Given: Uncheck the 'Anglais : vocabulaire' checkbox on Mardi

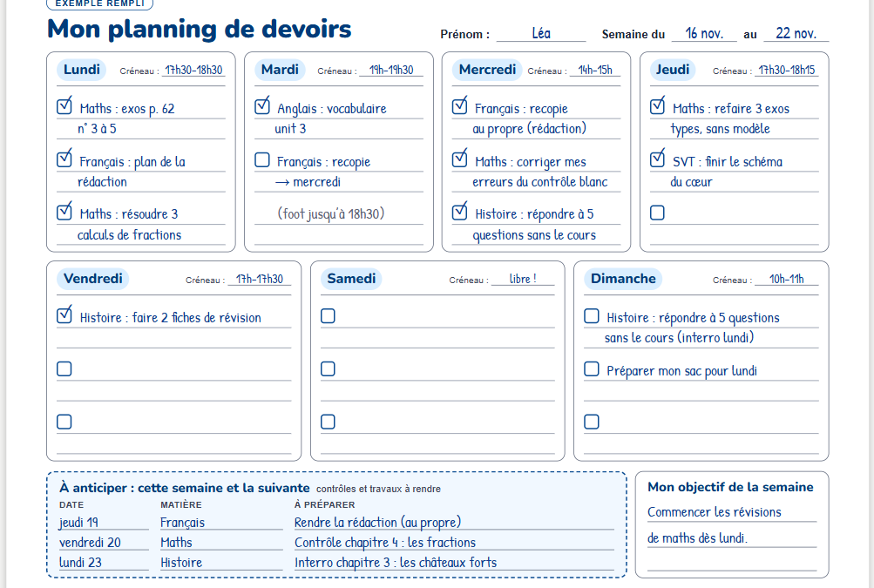Looking at the screenshot, I should tap(262, 106).
